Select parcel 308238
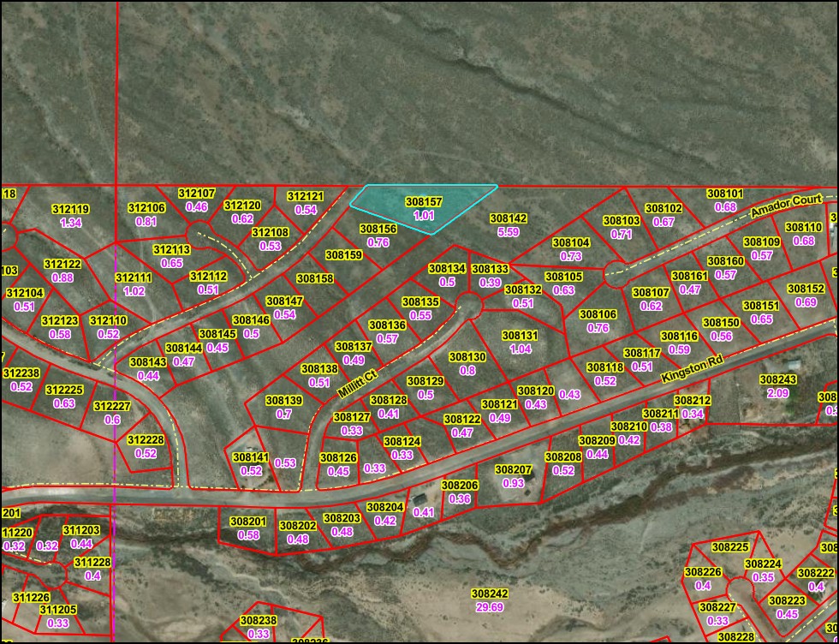Viewport: 839px width, 644px height. click(259, 620)
